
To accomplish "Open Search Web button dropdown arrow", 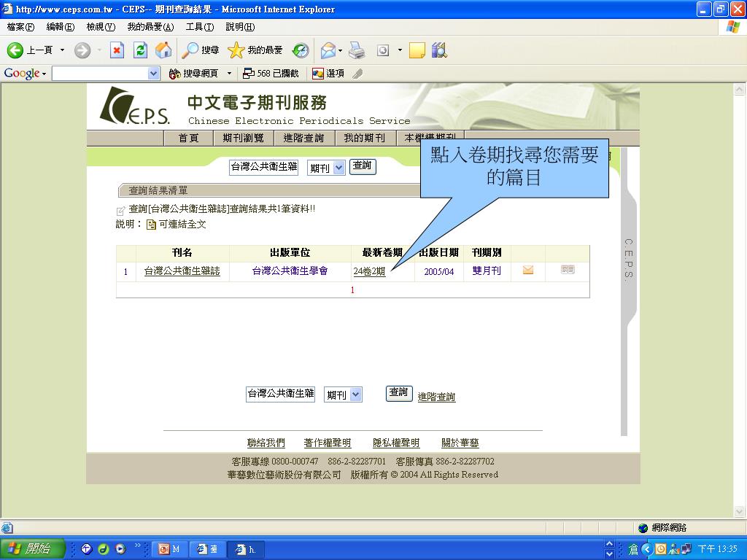I will pyautogui.click(x=229, y=74).
